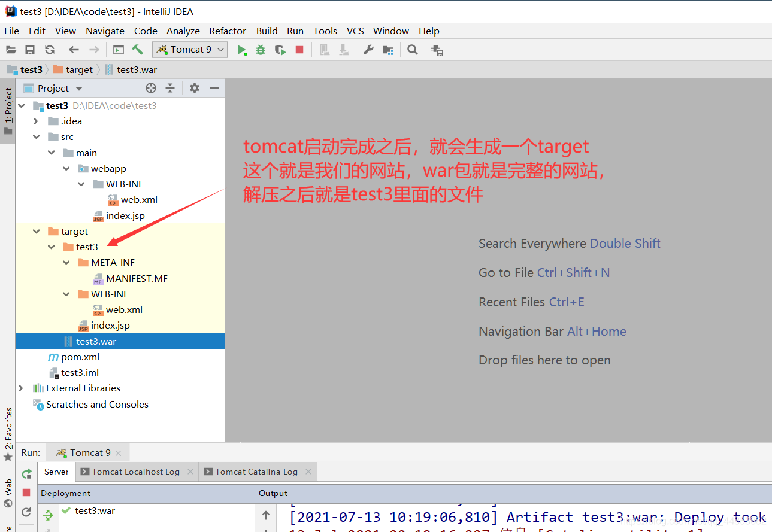
Task: Click the Deploy All arrow icon in Deployment
Action: tap(48, 514)
